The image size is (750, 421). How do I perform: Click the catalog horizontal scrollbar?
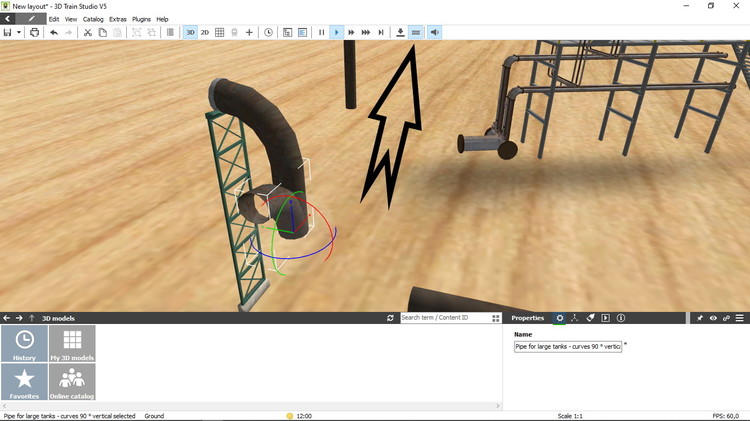tap(250, 406)
